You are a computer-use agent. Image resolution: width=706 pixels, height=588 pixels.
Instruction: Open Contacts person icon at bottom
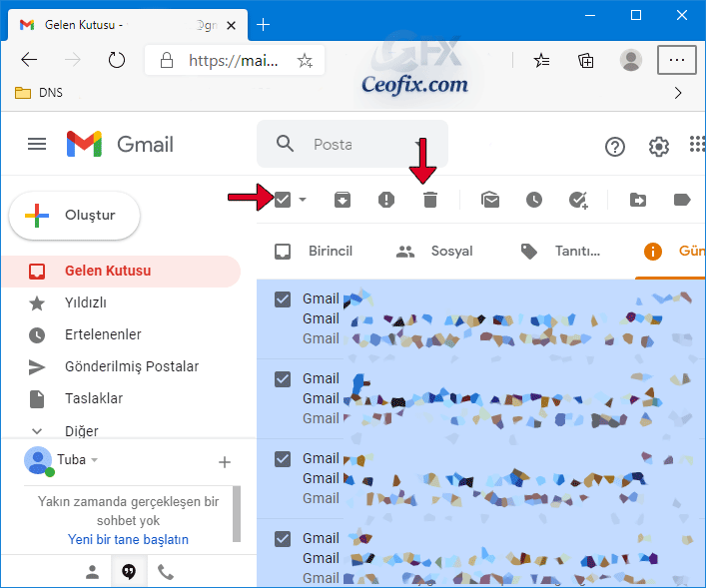coord(92,572)
